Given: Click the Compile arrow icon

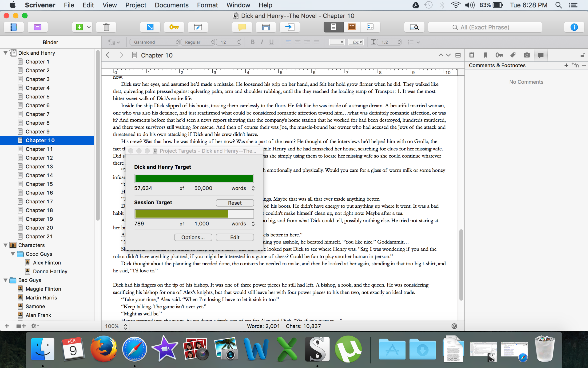Looking at the screenshot, I should pos(290,27).
